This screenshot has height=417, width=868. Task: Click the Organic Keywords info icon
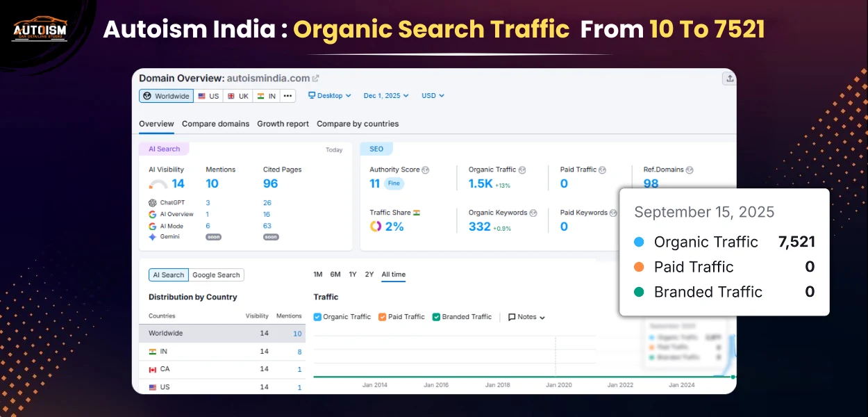coord(533,213)
